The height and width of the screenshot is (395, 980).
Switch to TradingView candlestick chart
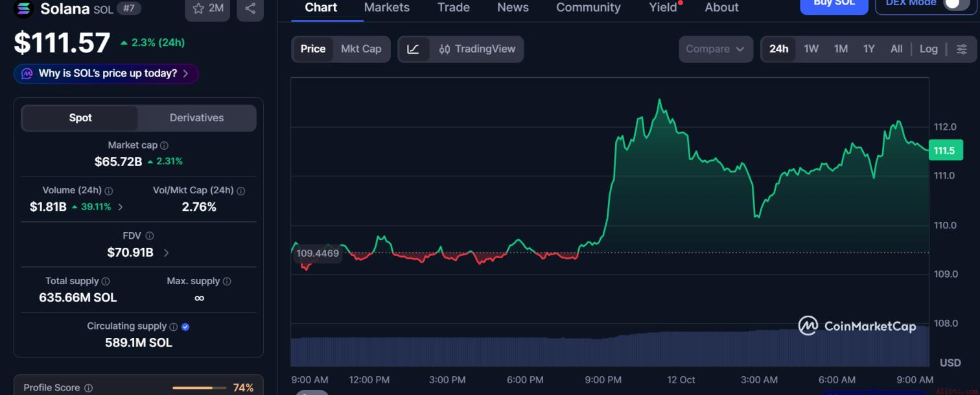(477, 49)
